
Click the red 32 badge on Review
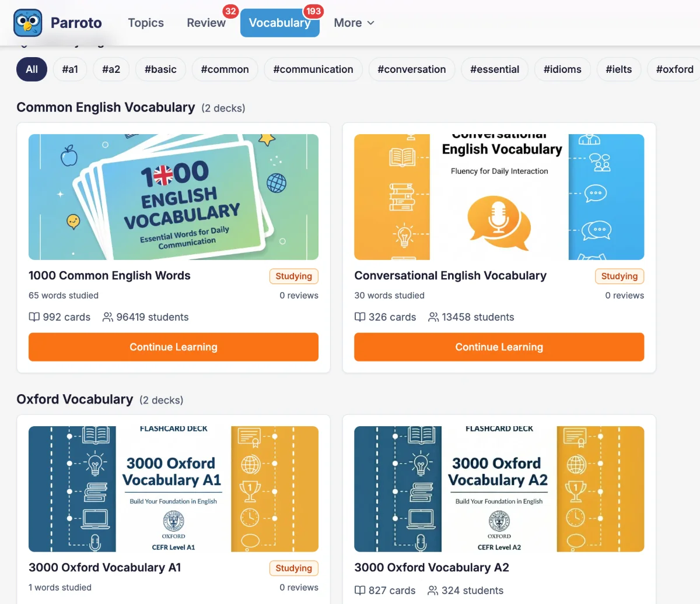(x=230, y=11)
